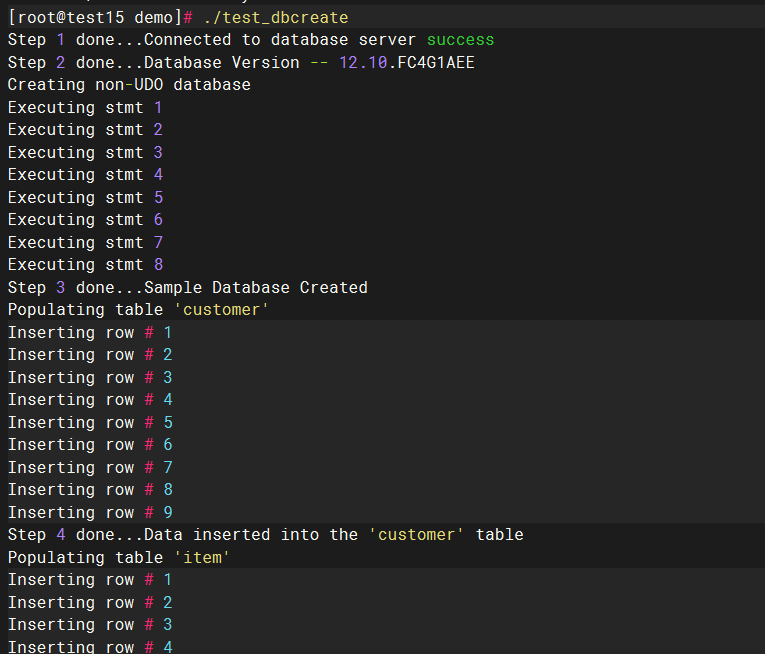Click the 'Inserting row # 6' line

(90, 445)
